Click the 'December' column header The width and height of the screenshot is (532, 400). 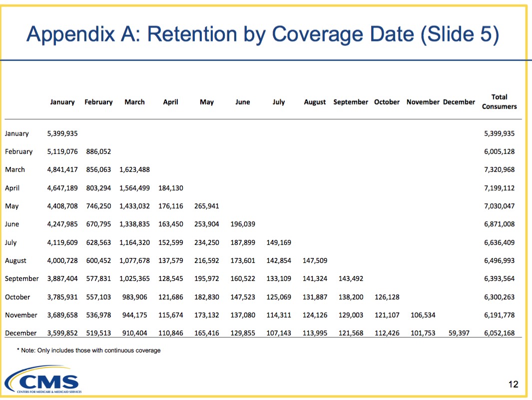pyautogui.click(x=459, y=102)
